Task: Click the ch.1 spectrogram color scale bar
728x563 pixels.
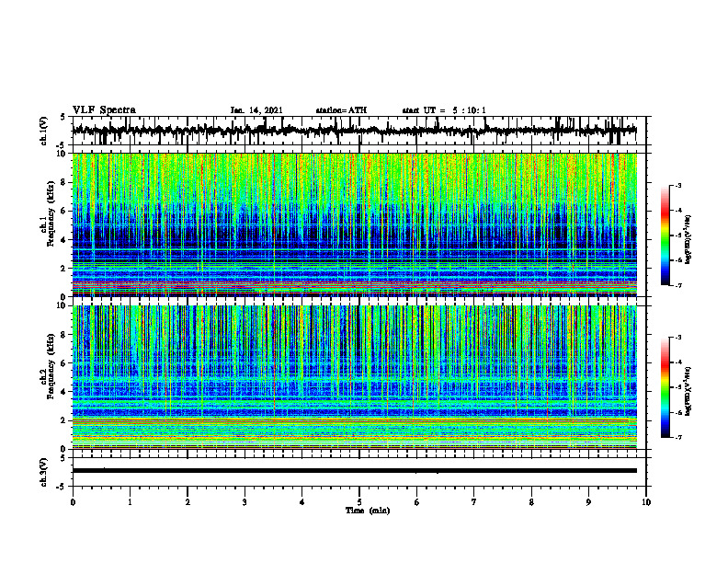Action: [x=665, y=235]
